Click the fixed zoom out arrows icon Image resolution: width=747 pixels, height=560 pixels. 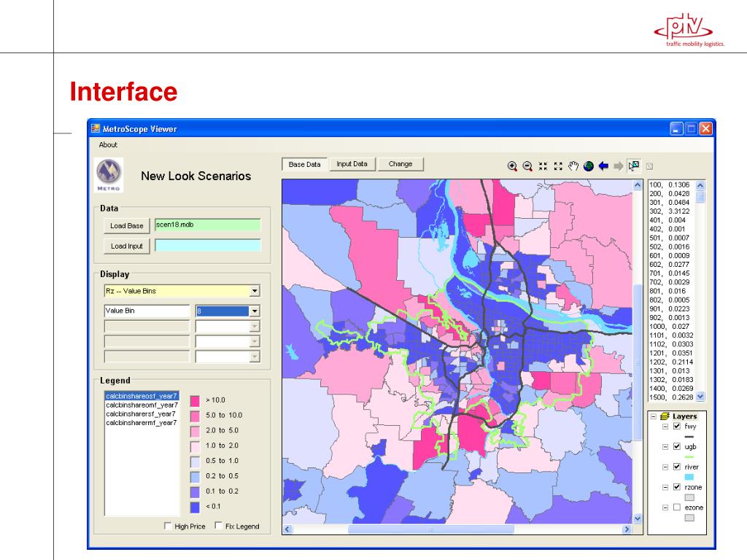(558, 166)
